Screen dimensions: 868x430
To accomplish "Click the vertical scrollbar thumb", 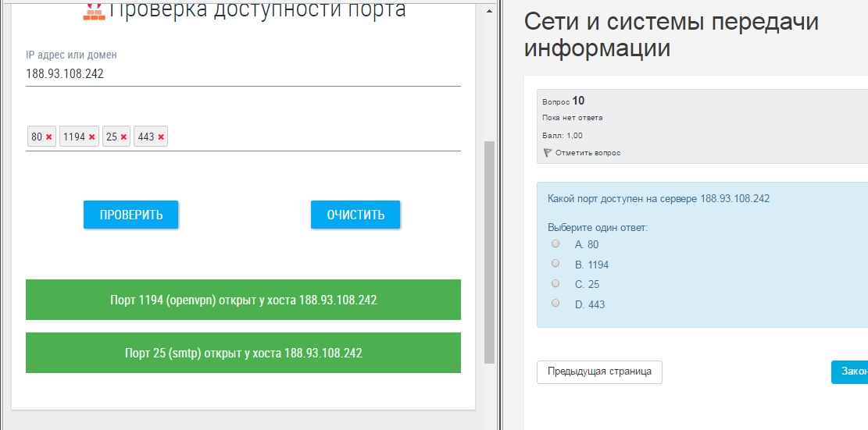I will [x=489, y=252].
